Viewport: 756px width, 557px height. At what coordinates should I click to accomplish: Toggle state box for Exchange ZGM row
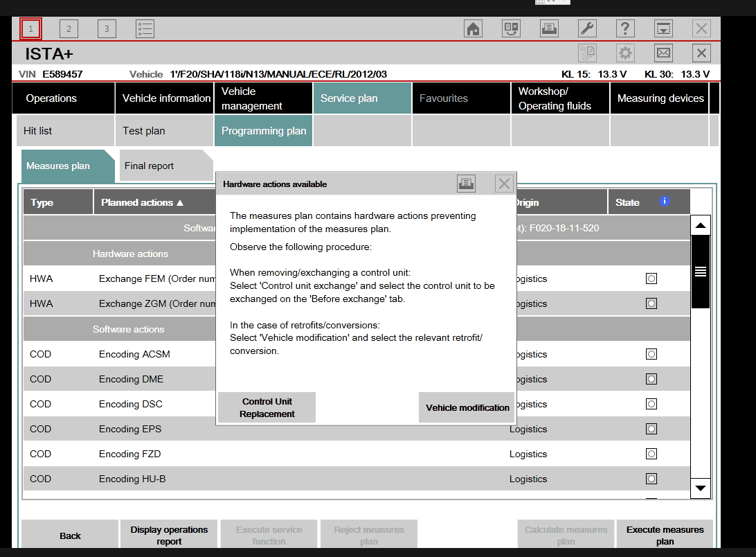coord(651,303)
